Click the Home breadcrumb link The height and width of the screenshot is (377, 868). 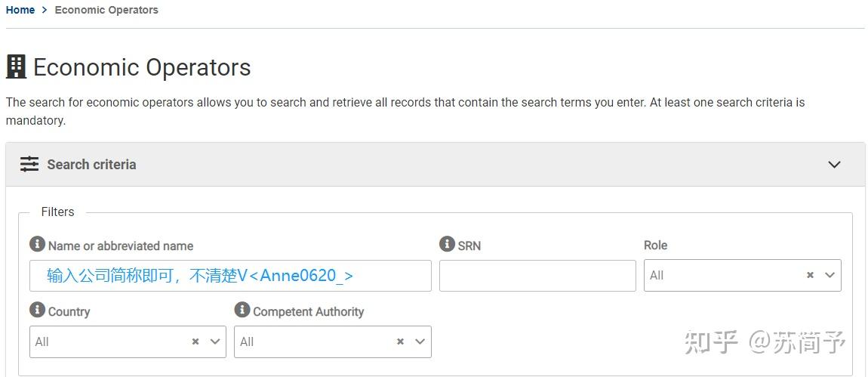(20, 10)
